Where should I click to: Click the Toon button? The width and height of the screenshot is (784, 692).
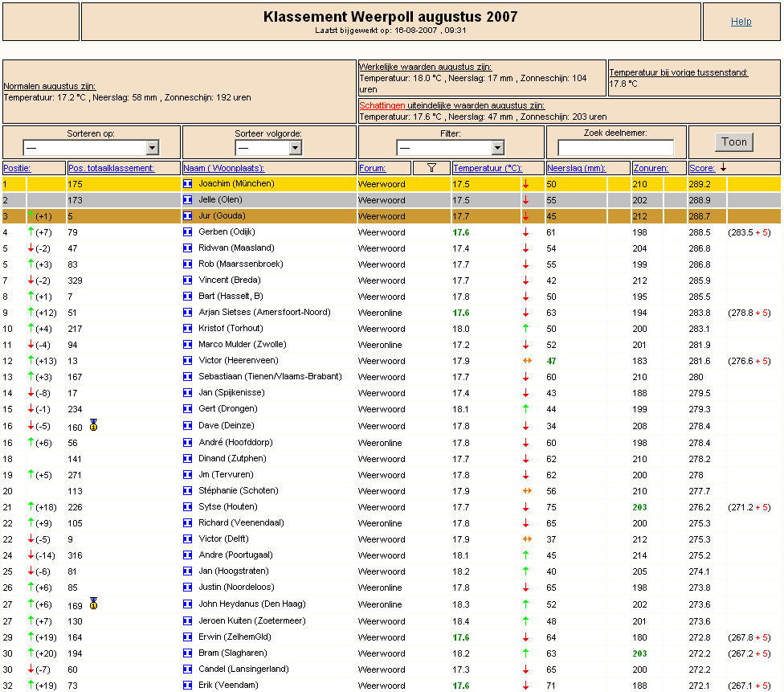[x=734, y=142]
